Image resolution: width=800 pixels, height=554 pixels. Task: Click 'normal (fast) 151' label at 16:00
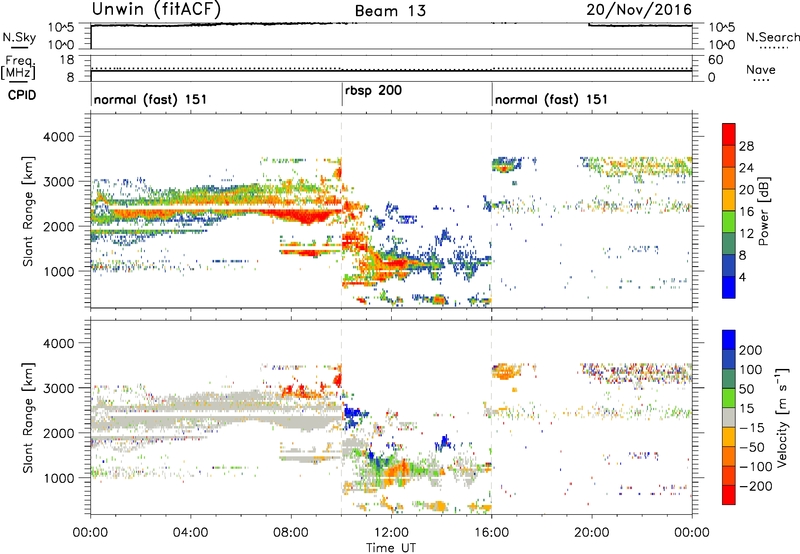point(551,99)
